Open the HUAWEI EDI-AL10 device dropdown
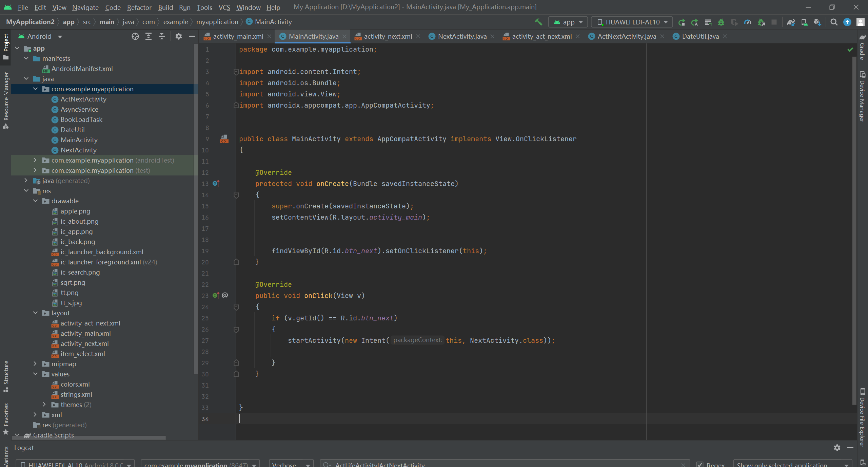 [632, 22]
